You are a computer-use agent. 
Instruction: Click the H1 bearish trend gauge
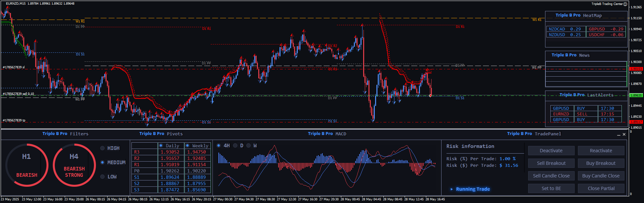coord(27,165)
